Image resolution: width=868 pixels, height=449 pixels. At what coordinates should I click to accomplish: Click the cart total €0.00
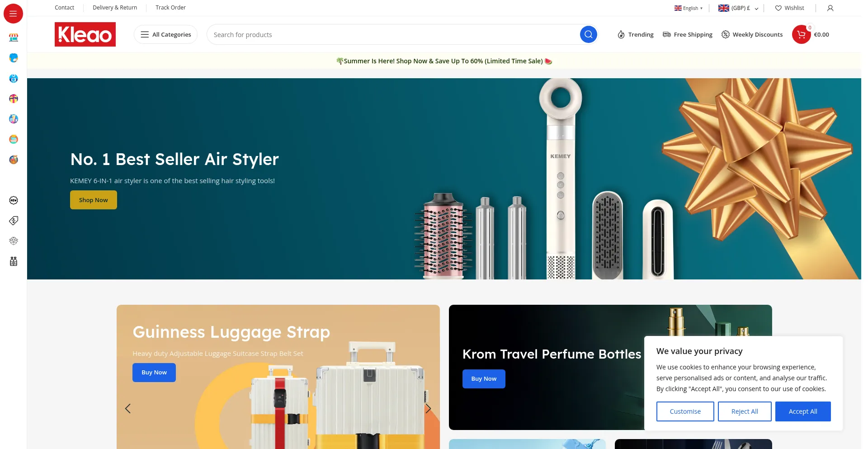[821, 35]
